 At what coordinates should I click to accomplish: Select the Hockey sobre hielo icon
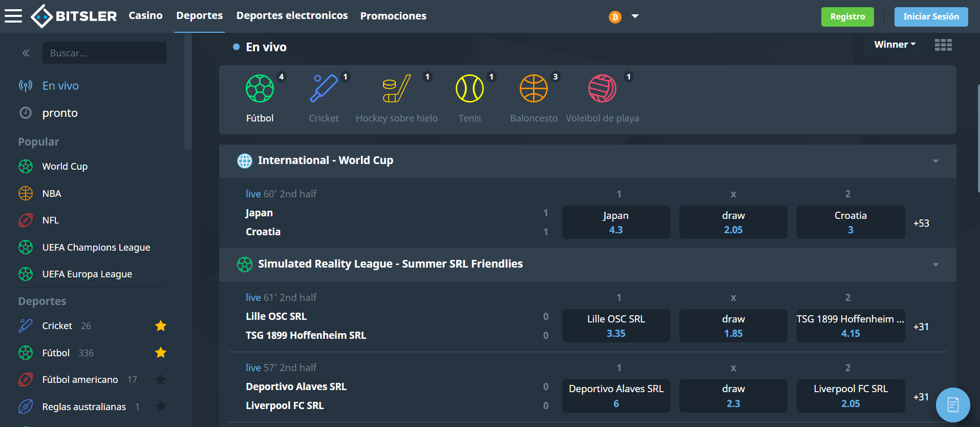click(396, 88)
